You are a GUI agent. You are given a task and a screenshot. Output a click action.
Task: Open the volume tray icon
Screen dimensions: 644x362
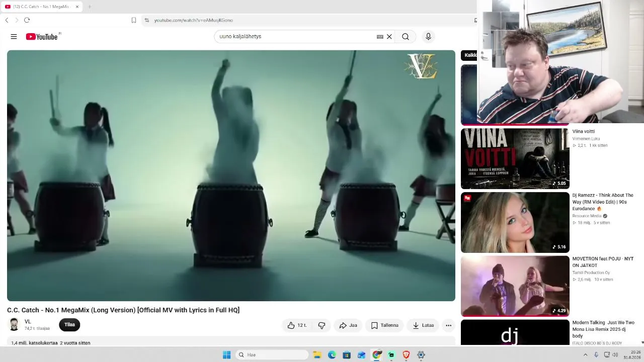pyautogui.click(x=615, y=355)
